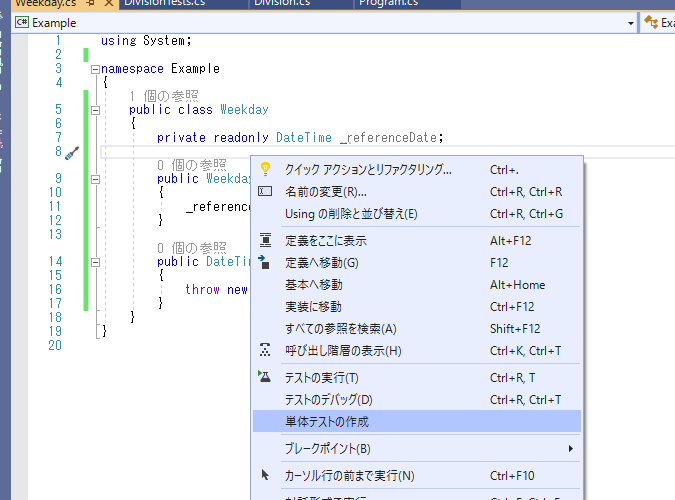
Task: Click the pin icon on the Weekday.cs tab
Action: [x=90, y=3]
